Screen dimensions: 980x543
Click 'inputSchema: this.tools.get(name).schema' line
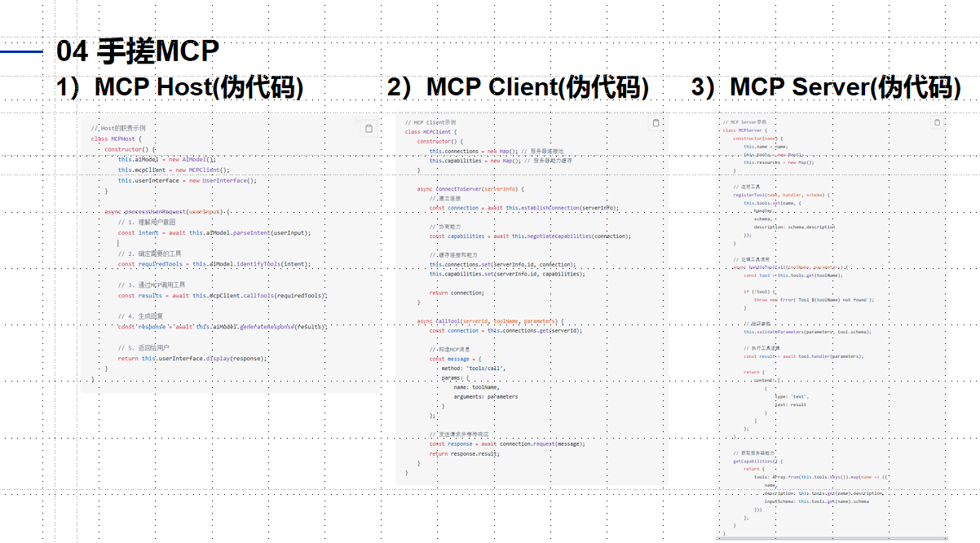point(816,501)
